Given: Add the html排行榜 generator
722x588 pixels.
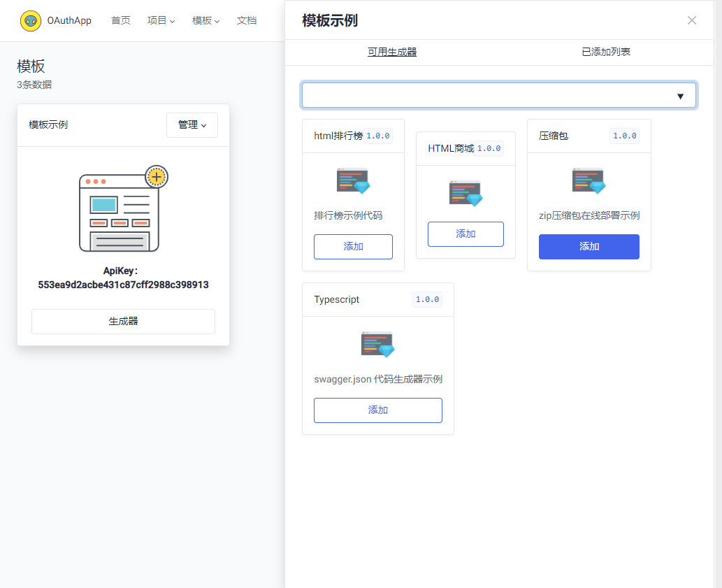Looking at the screenshot, I should coord(353,247).
